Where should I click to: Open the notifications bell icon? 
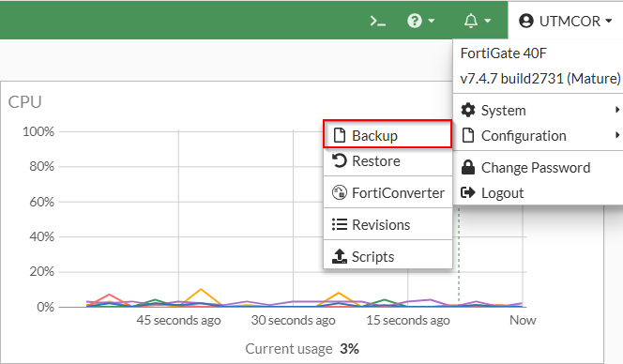(471, 21)
